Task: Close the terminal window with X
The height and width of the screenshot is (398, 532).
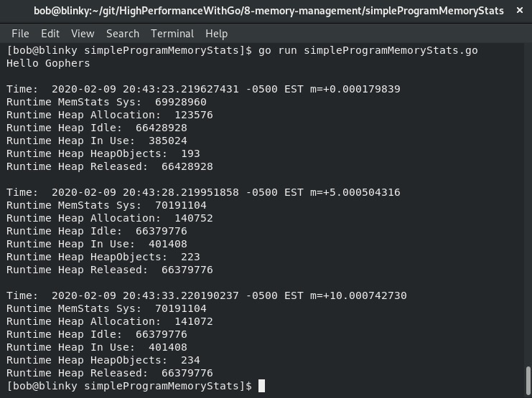Action: 520,11
